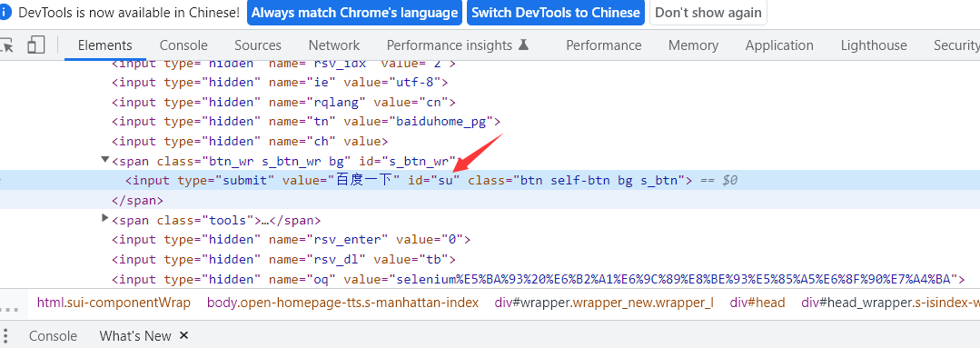Viewport: 980px width, 348px height.
Task: Open the Sources tab
Action: [258, 45]
